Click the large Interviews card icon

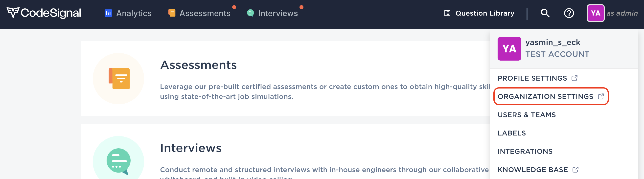pyautogui.click(x=118, y=160)
